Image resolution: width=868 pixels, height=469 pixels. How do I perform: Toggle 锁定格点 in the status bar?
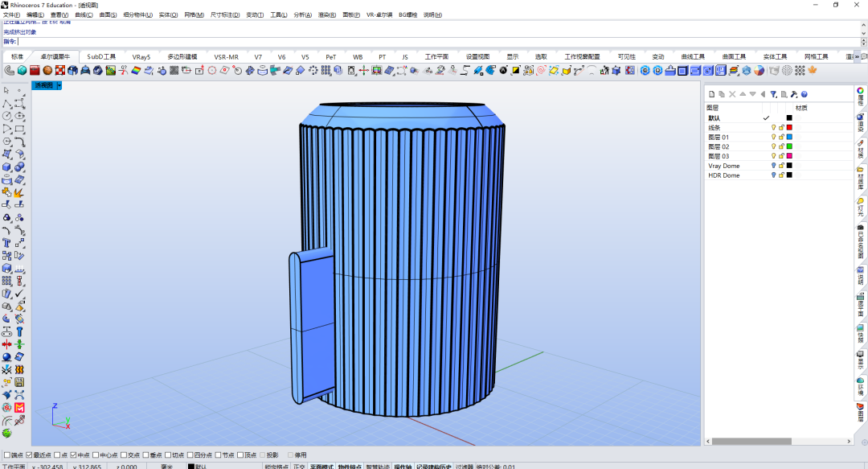(276, 467)
